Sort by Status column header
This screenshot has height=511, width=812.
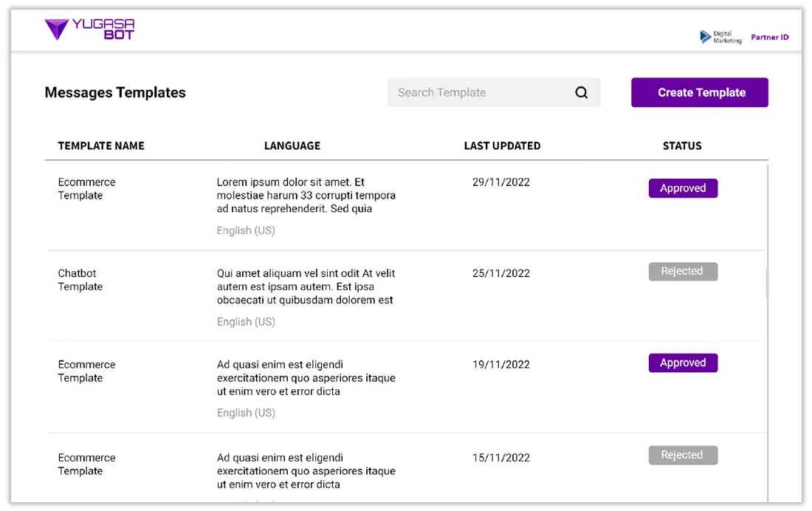tap(682, 145)
